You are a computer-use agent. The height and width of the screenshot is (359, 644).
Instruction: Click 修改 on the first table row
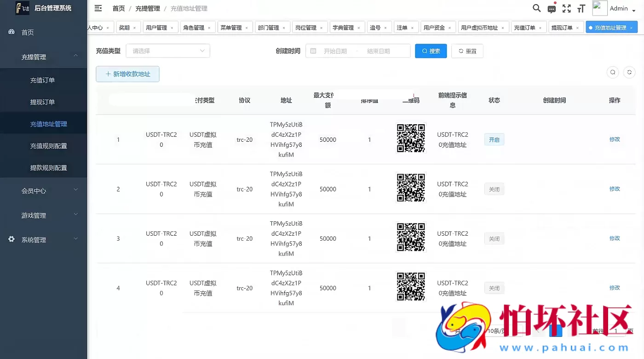coord(615,139)
